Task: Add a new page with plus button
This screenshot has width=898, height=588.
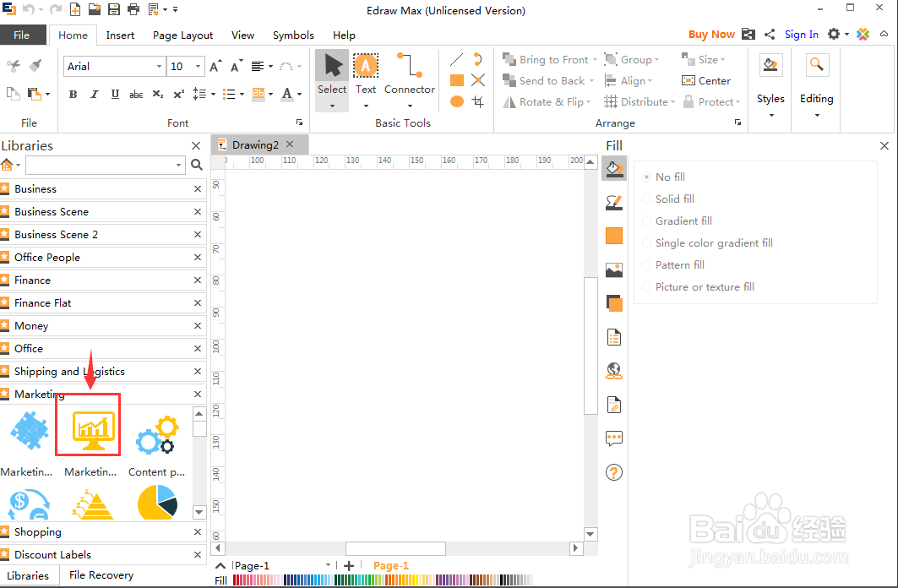Action: click(x=349, y=566)
